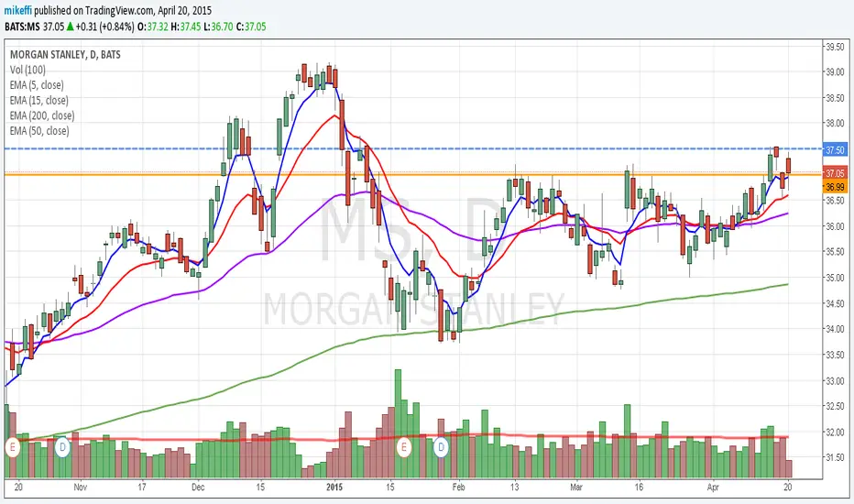Click the 'Mar' time axis label

pyautogui.click(x=576, y=488)
